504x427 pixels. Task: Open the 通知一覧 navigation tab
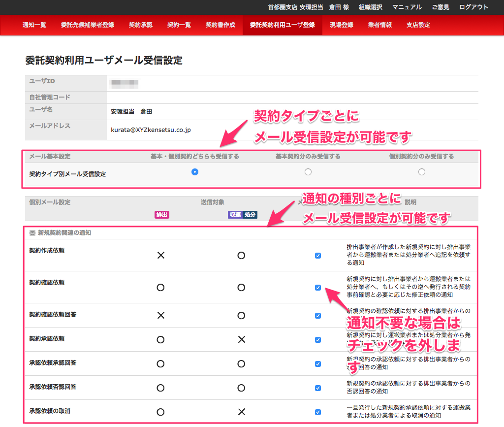[x=34, y=25]
